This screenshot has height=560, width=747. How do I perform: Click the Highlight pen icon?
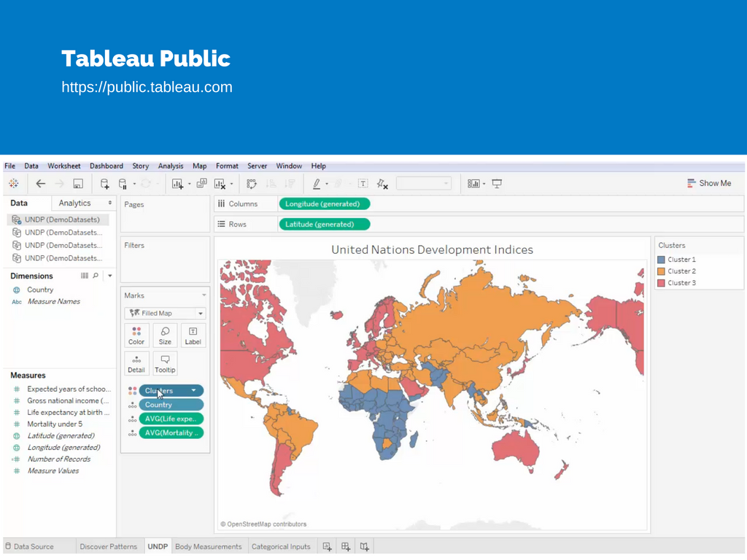coord(317,184)
